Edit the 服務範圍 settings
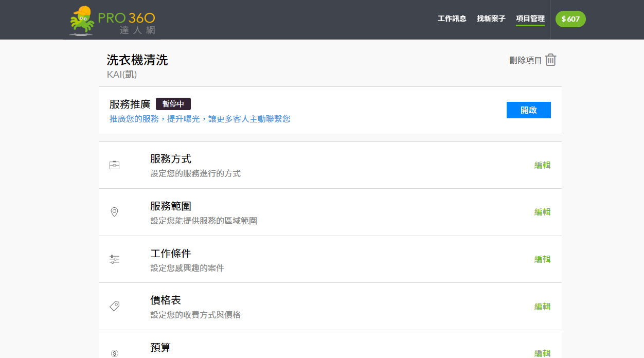 pyautogui.click(x=542, y=212)
